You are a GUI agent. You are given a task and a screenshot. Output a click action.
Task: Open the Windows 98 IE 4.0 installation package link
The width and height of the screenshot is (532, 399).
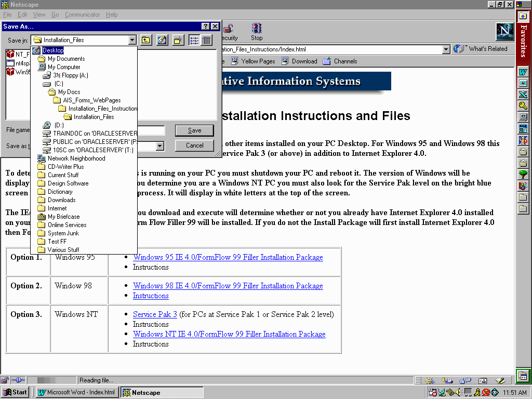228,286
